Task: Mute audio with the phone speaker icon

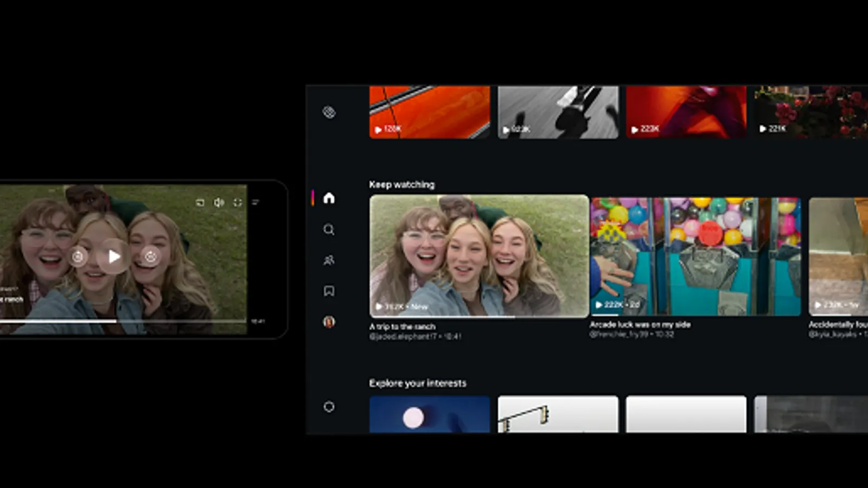Action: coord(219,202)
